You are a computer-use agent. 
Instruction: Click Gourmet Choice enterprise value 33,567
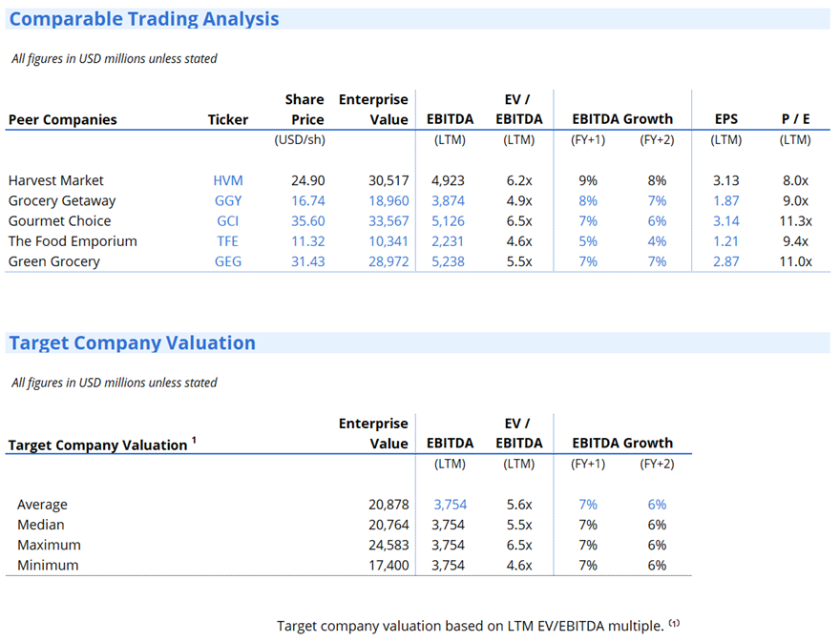point(388,221)
